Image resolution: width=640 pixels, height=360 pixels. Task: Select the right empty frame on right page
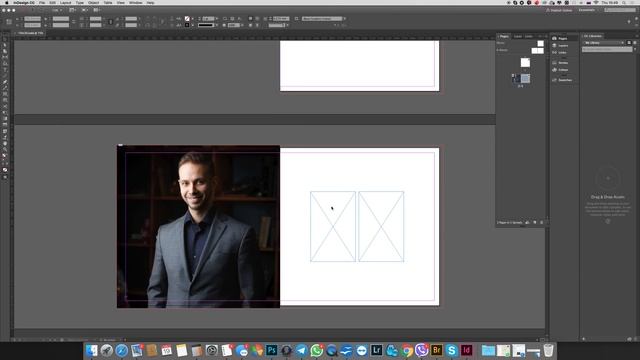tap(381, 227)
